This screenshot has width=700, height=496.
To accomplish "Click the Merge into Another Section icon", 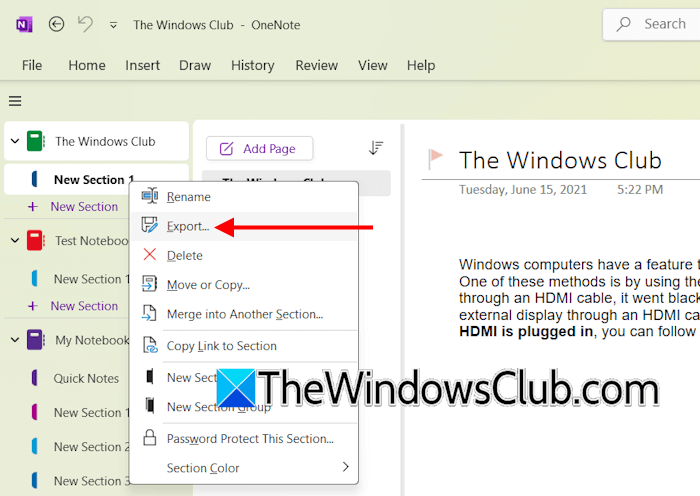I will click(150, 313).
